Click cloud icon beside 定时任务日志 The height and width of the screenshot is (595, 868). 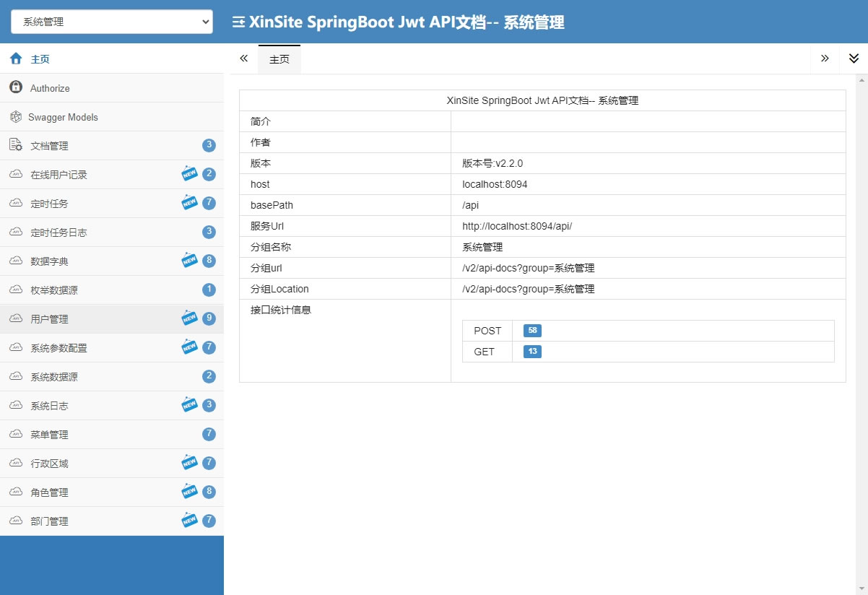16,232
